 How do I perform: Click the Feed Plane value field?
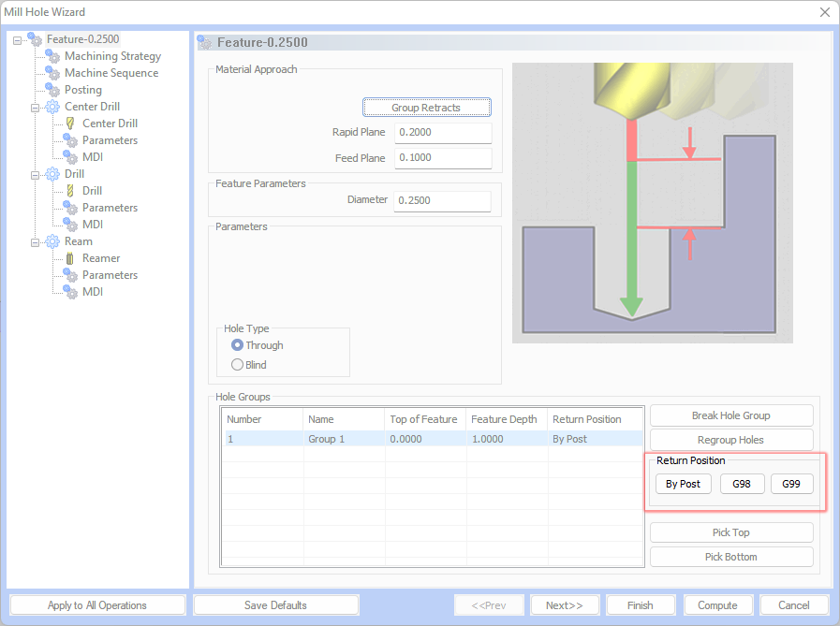[x=443, y=158]
